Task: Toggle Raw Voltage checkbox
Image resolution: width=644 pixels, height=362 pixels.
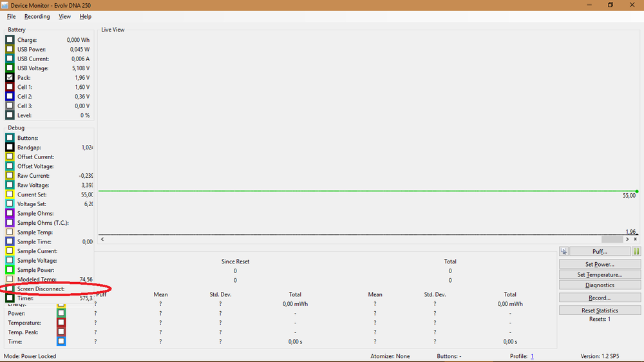Action: [x=10, y=186]
